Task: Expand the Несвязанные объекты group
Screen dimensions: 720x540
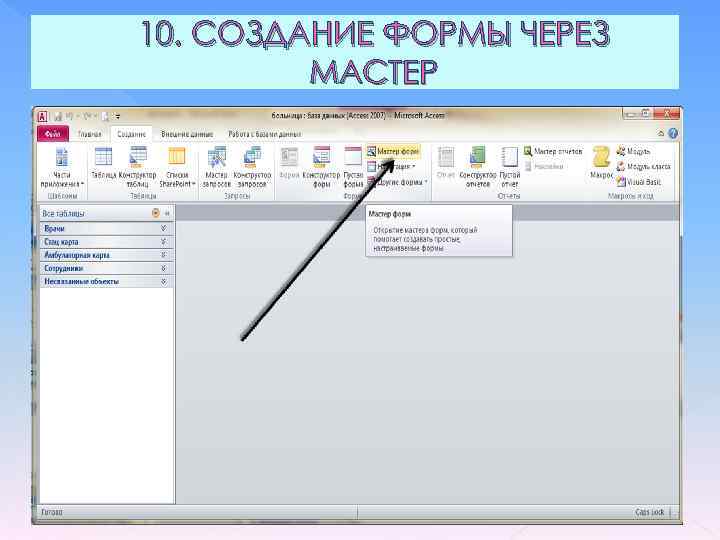Action: click(x=163, y=281)
